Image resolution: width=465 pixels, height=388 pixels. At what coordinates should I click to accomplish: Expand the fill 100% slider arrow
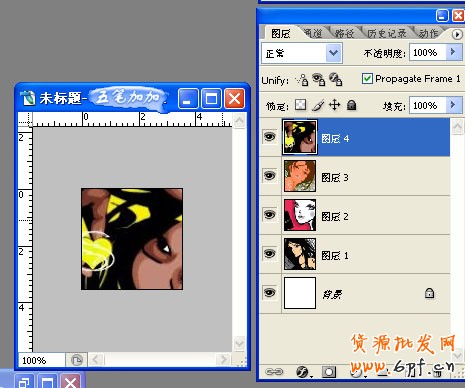coord(453,105)
